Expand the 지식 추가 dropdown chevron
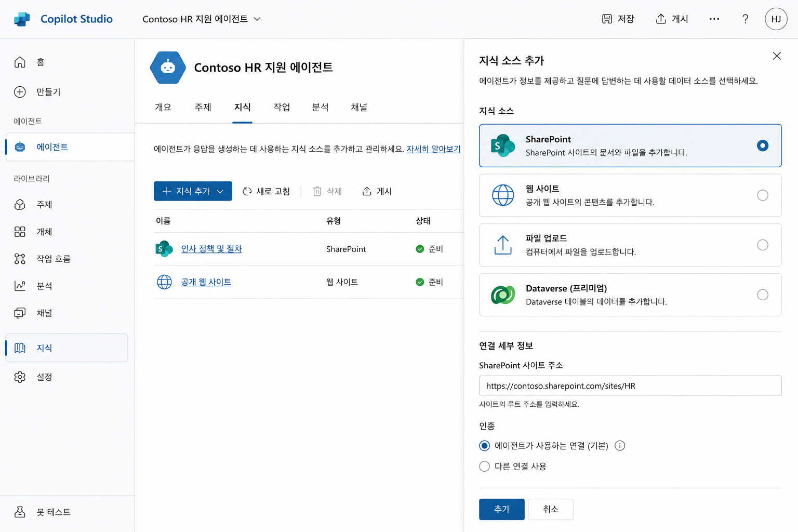Screen dimensions: 798x532 click(220, 191)
